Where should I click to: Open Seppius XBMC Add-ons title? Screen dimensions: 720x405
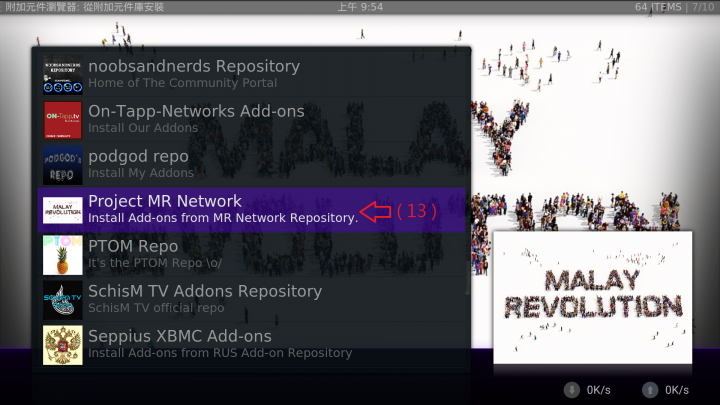pyautogui.click(x=180, y=337)
